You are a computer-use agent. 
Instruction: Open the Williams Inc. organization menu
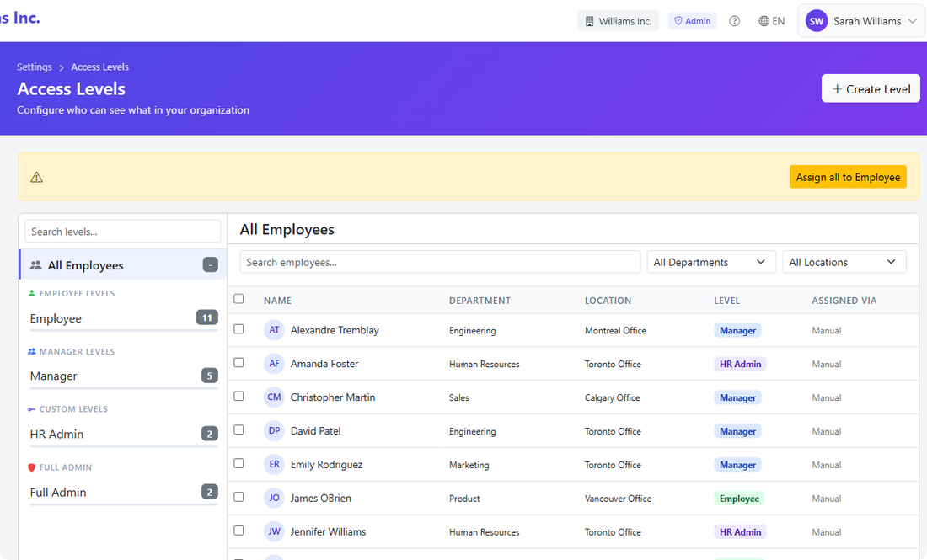(x=618, y=20)
